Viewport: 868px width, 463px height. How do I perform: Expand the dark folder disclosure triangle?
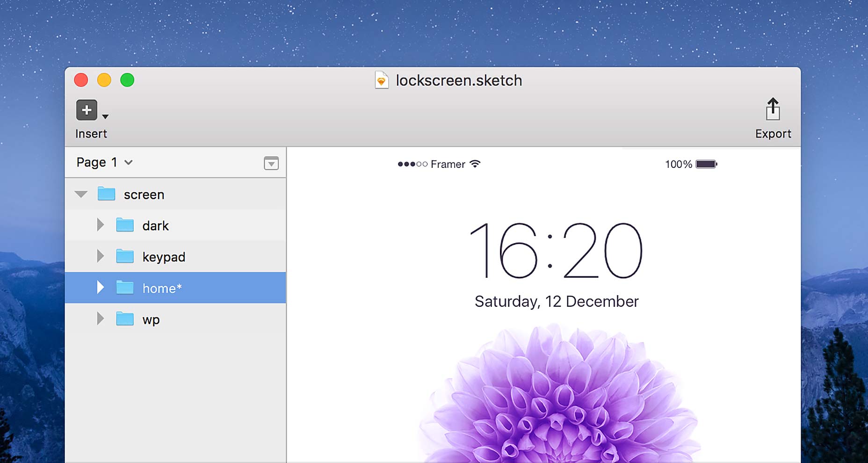[100, 225]
